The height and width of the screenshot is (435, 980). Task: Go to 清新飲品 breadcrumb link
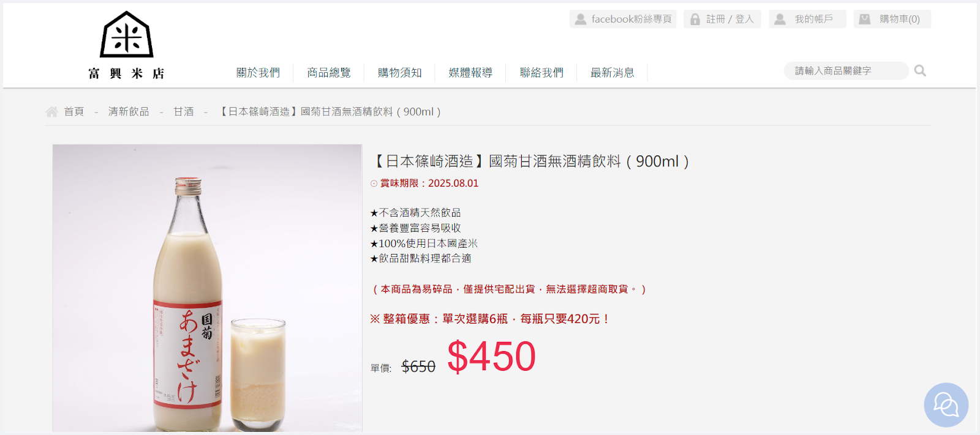pyautogui.click(x=129, y=111)
